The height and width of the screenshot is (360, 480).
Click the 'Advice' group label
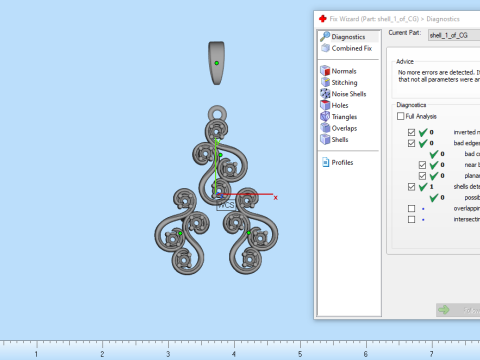point(405,61)
